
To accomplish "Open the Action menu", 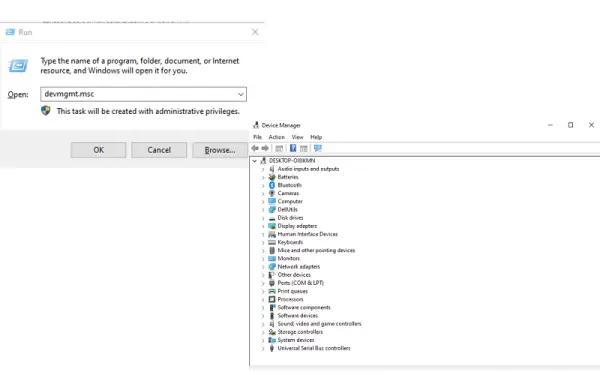I will (x=277, y=137).
